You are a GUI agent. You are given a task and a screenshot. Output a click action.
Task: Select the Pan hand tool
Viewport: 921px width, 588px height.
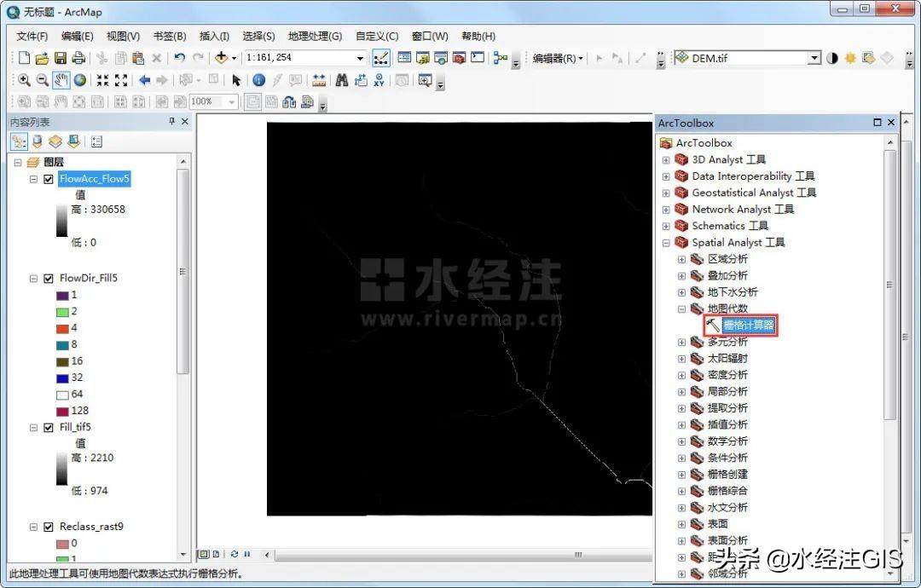[61, 80]
